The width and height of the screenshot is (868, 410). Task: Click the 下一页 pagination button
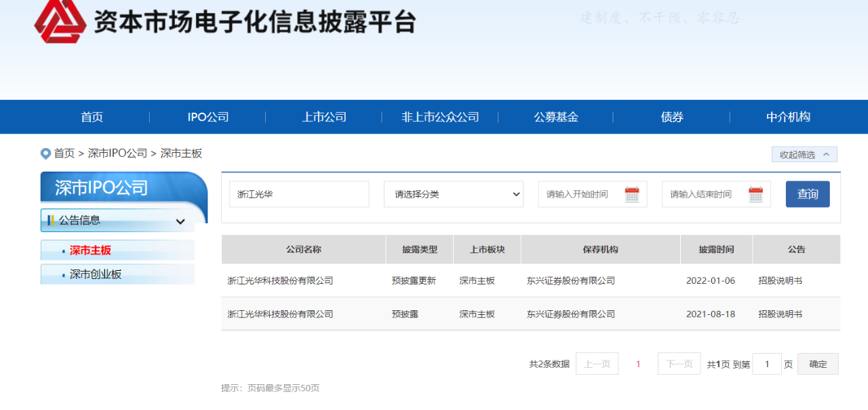pyautogui.click(x=679, y=364)
